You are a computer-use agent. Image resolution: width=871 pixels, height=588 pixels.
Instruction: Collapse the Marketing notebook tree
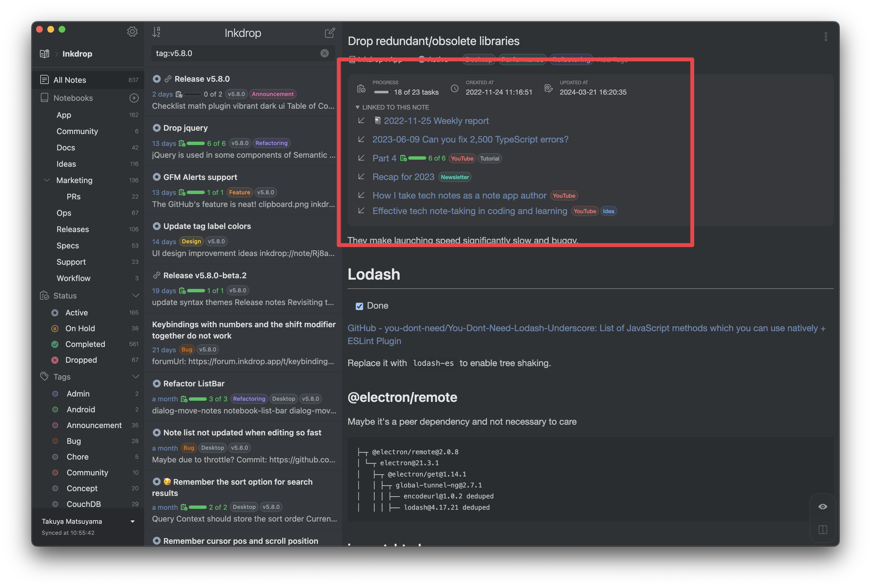[47, 180]
